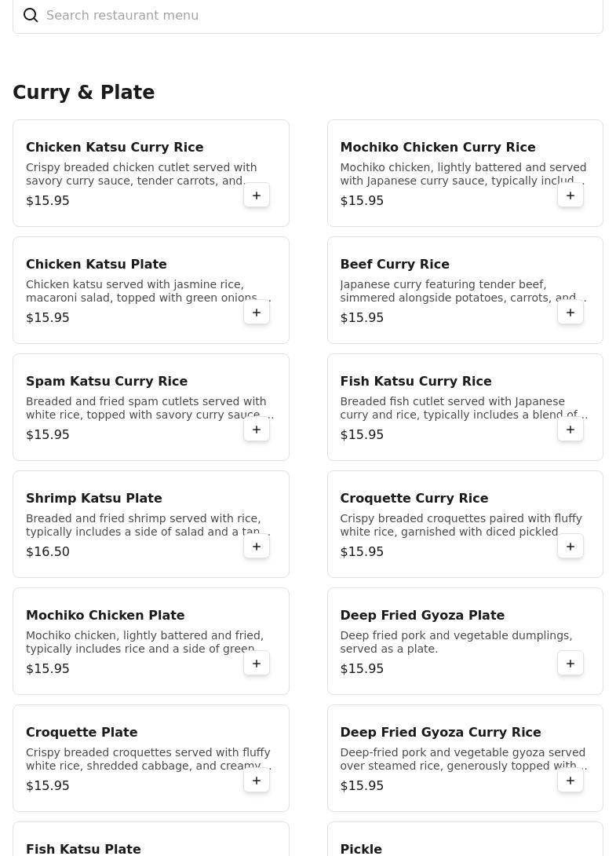The width and height of the screenshot is (616, 856).
Task: View Deep Fried Gyoza Plate description
Action: tap(456, 642)
